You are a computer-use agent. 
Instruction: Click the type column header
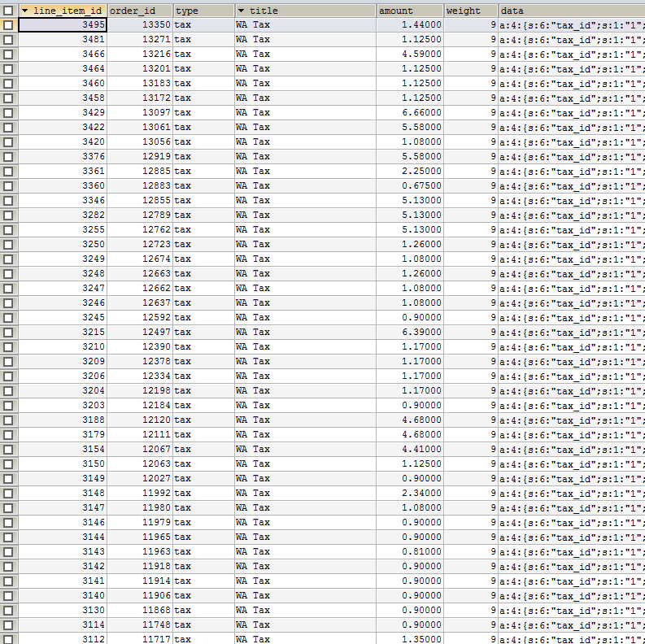(203, 11)
